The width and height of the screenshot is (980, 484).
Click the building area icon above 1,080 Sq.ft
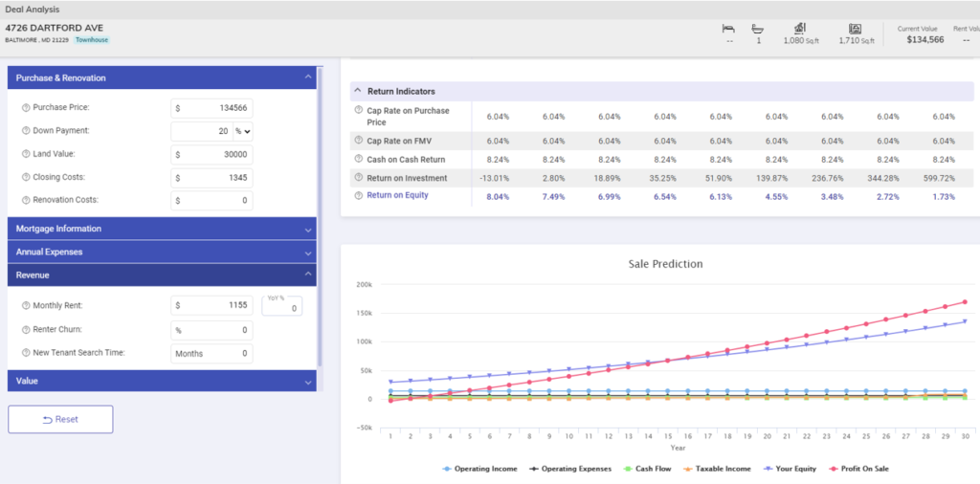[x=799, y=29]
